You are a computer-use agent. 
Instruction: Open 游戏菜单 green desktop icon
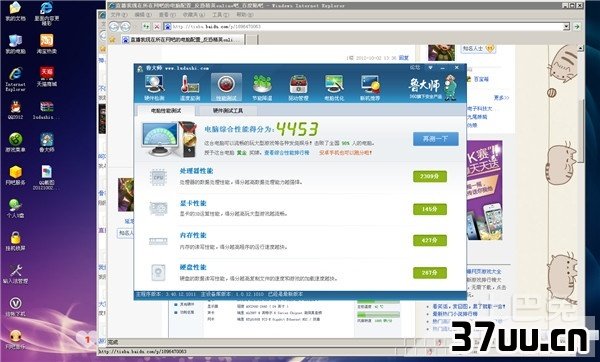coord(15,142)
